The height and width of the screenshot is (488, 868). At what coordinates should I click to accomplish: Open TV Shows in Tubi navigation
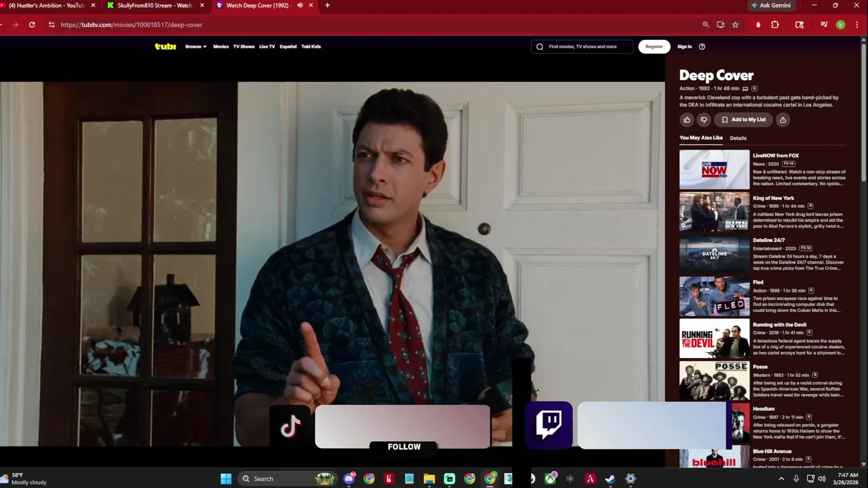(x=243, y=47)
